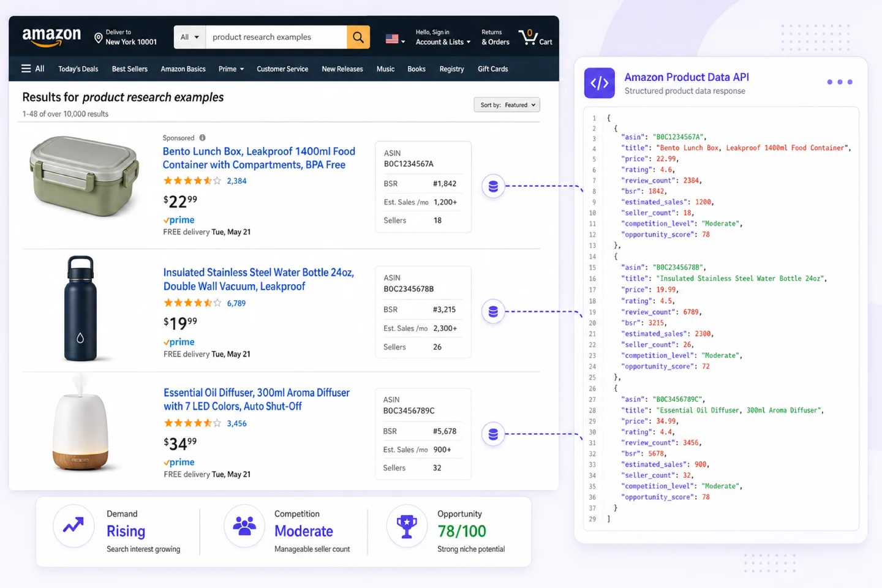This screenshot has height=588, width=882.
Task: Open the navy water bottle product image
Action: coord(81,308)
